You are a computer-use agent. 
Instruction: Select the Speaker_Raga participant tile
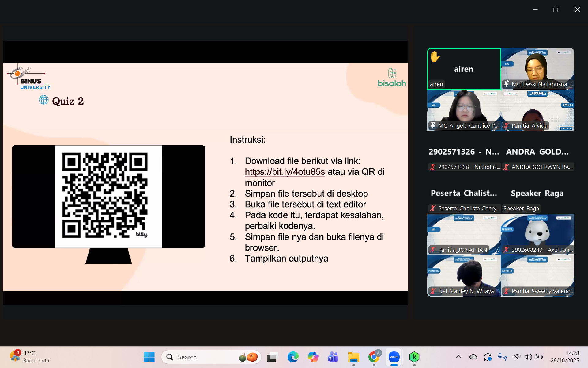(537, 193)
